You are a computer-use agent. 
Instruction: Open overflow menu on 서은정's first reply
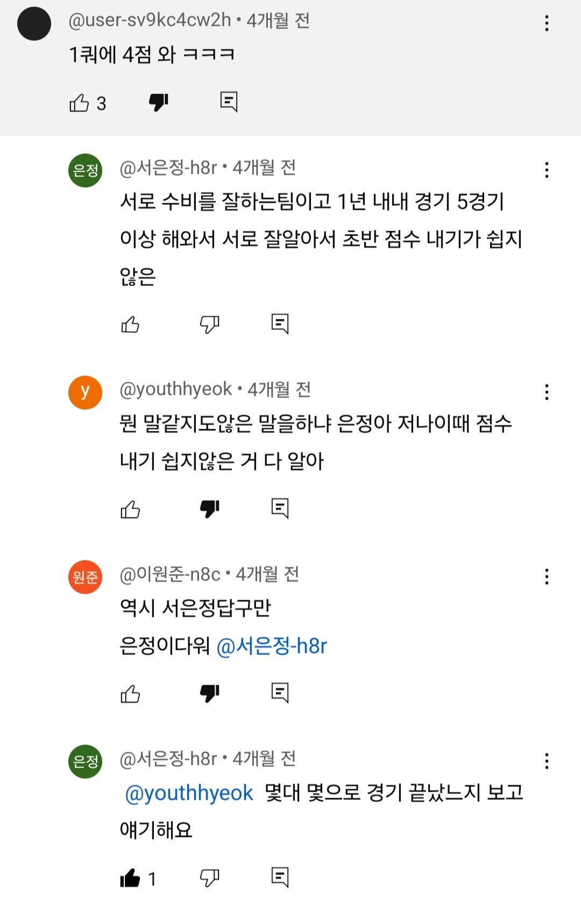547,170
